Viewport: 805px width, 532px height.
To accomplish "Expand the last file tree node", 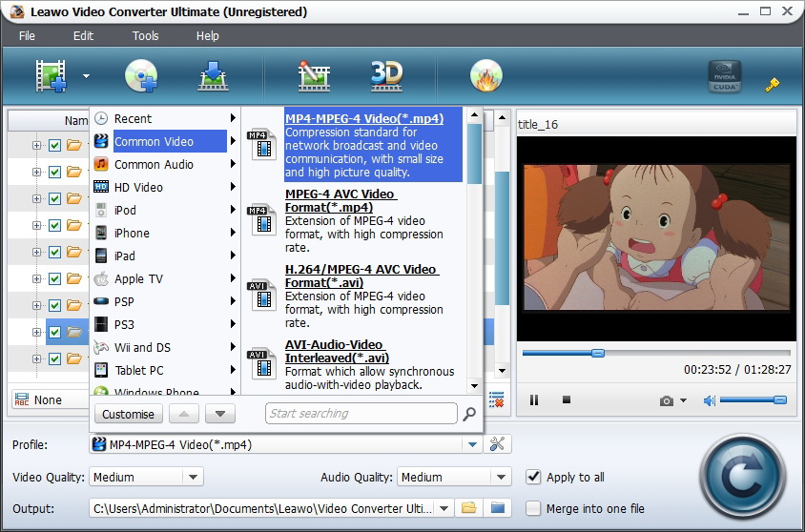I will (x=36, y=358).
